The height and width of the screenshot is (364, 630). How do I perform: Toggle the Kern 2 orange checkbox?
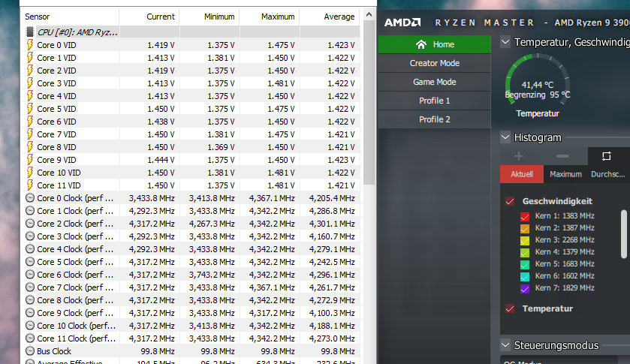[x=525, y=228]
